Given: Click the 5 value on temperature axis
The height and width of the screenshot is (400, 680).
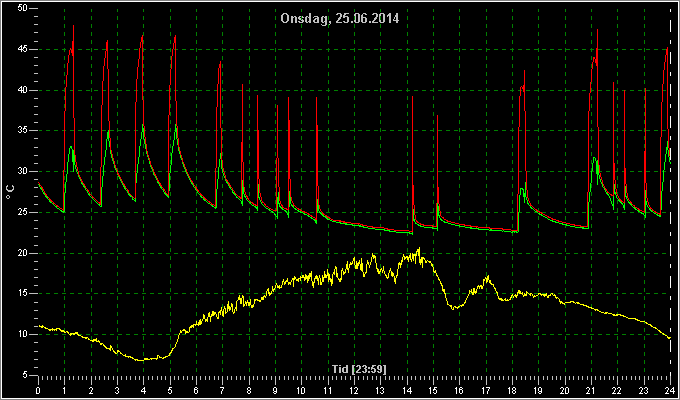Looking at the screenshot, I should coord(25,375).
